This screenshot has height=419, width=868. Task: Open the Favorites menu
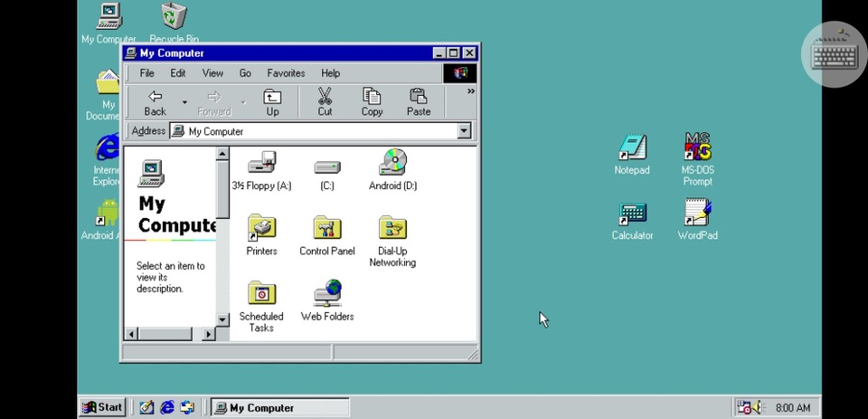pos(286,73)
